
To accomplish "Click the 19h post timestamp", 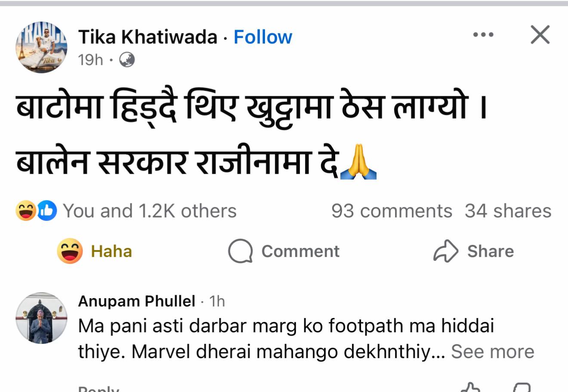I will pos(91,60).
